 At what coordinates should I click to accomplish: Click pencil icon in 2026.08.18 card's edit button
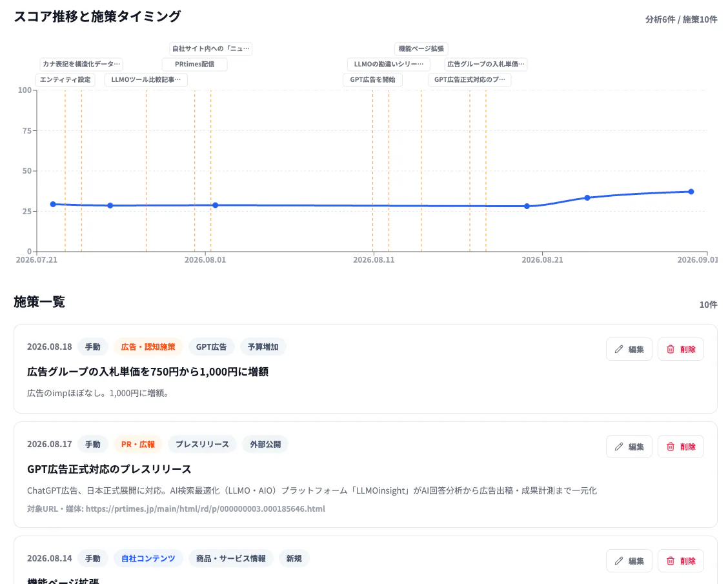click(x=618, y=349)
